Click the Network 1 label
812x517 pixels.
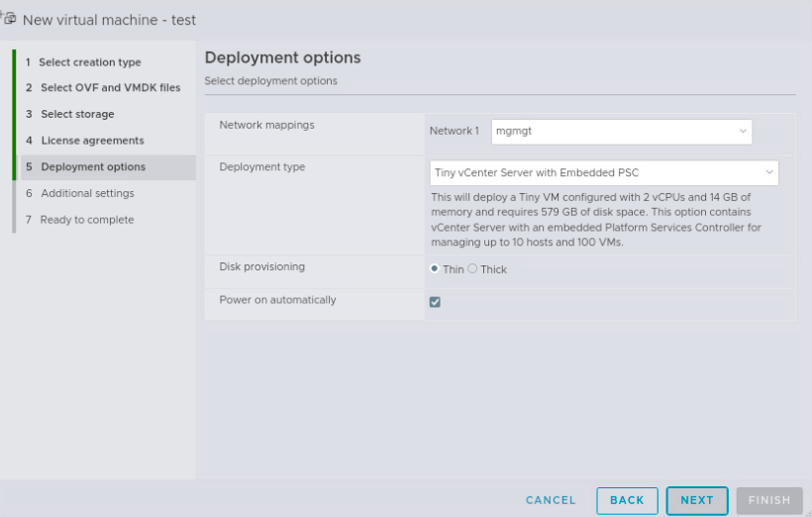tap(455, 131)
